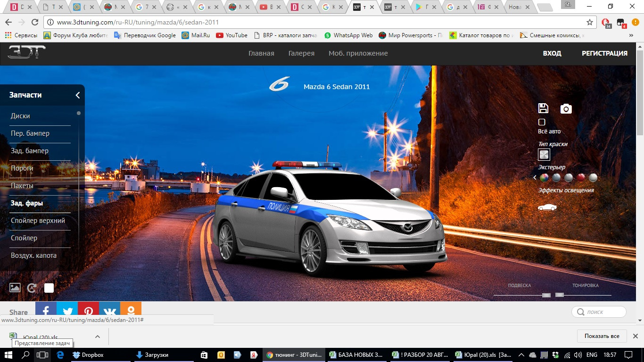Take a snapshot with the camera icon
This screenshot has width=644, height=362.
pos(566,109)
